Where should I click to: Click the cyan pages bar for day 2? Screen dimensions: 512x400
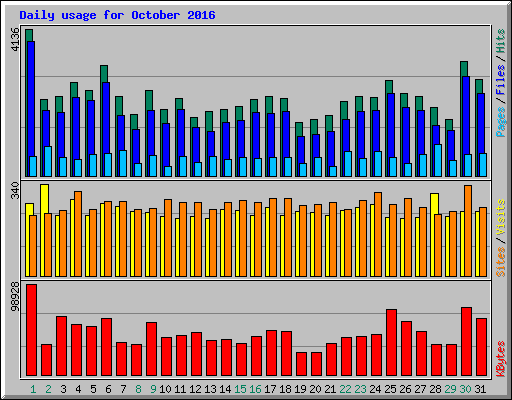48,161
